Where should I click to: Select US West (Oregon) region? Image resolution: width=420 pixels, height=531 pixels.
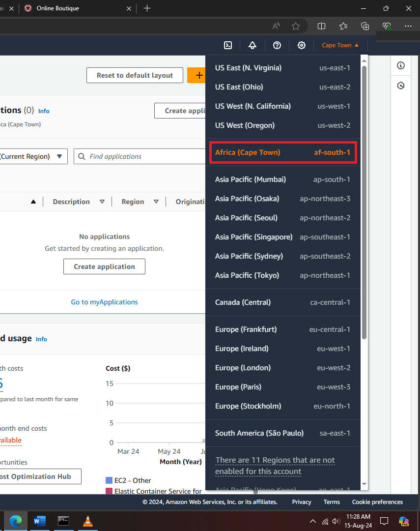click(282, 125)
